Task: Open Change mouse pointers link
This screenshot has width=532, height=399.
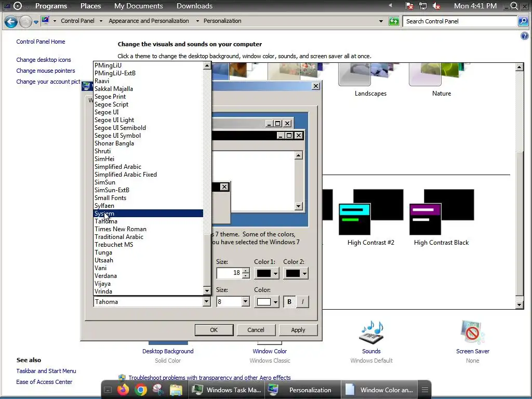Action: (x=46, y=71)
